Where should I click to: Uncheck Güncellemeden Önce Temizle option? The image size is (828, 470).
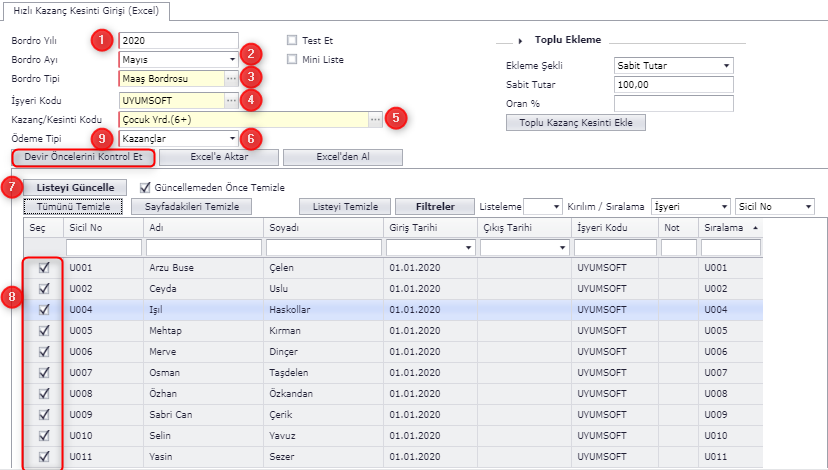coord(146,187)
